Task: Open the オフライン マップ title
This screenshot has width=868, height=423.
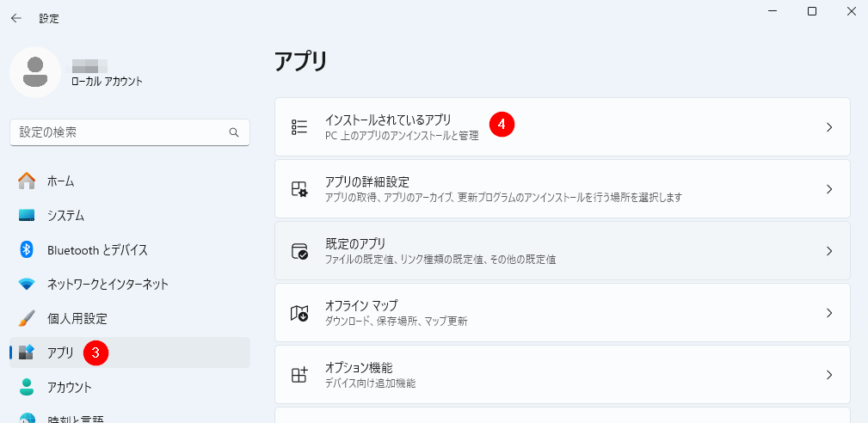Action: [x=361, y=306]
